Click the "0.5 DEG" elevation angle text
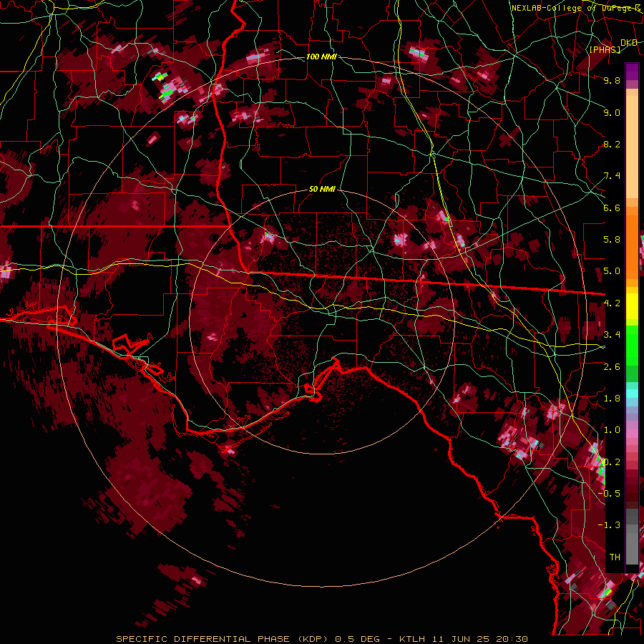 357,639
